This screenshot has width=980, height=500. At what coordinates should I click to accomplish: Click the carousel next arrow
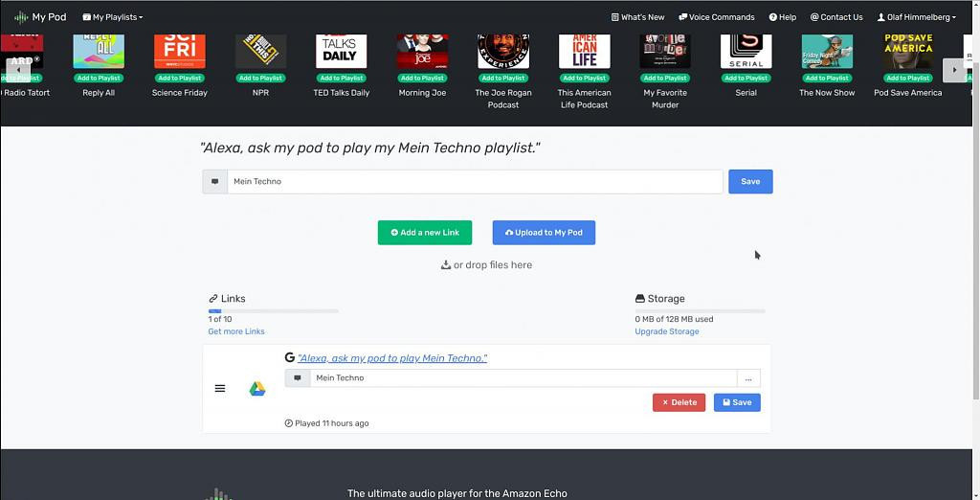pyautogui.click(x=954, y=70)
